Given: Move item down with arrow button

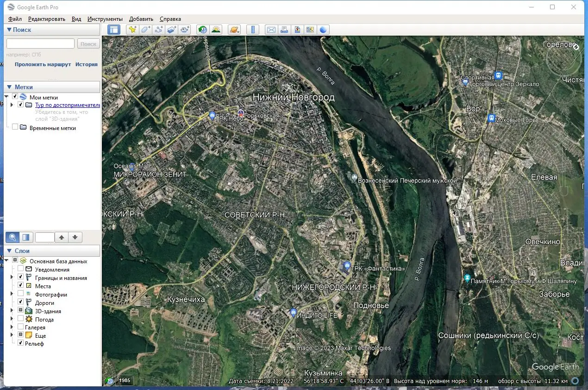Looking at the screenshot, I should 75,237.
